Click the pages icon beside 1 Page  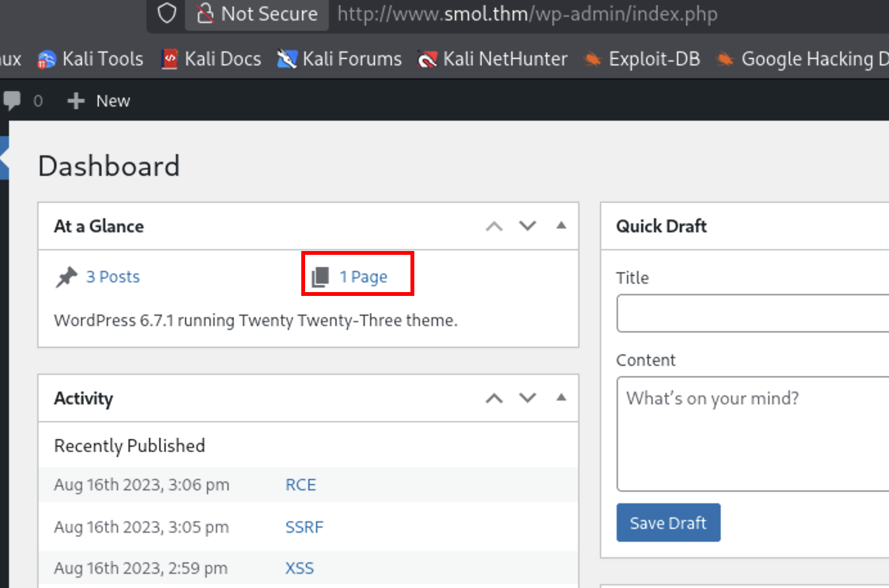coord(320,277)
